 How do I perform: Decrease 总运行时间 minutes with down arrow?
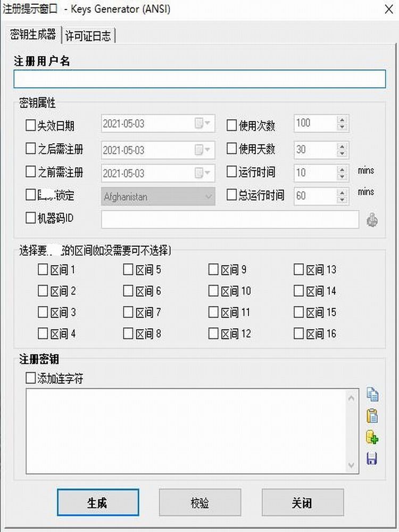coord(342,199)
